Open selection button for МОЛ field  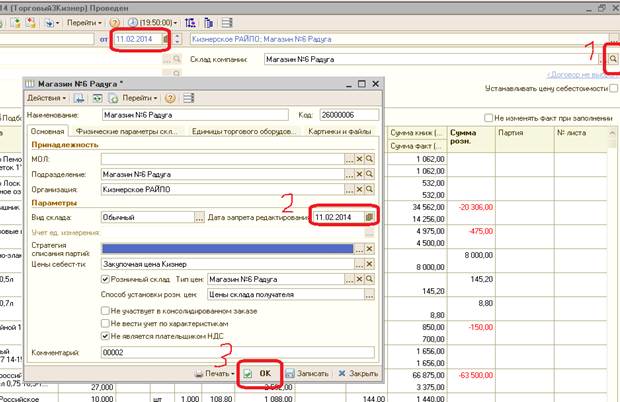[x=349, y=159]
